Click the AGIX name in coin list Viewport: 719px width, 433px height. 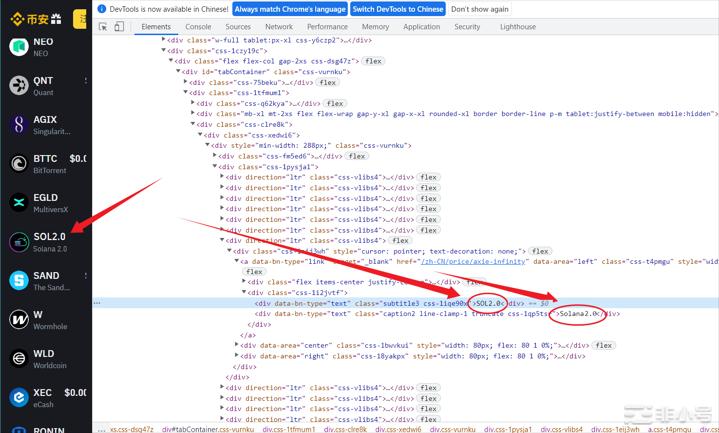tap(45, 120)
